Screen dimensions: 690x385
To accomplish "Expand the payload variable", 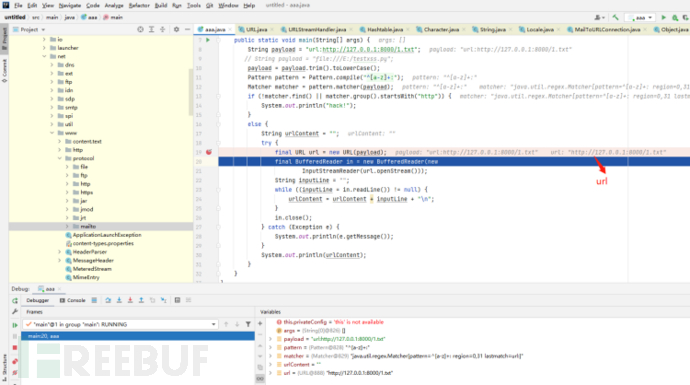I will [270, 339].
